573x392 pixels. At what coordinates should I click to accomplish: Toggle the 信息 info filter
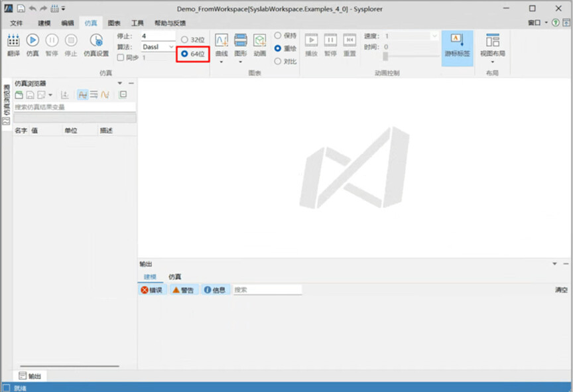pos(216,290)
